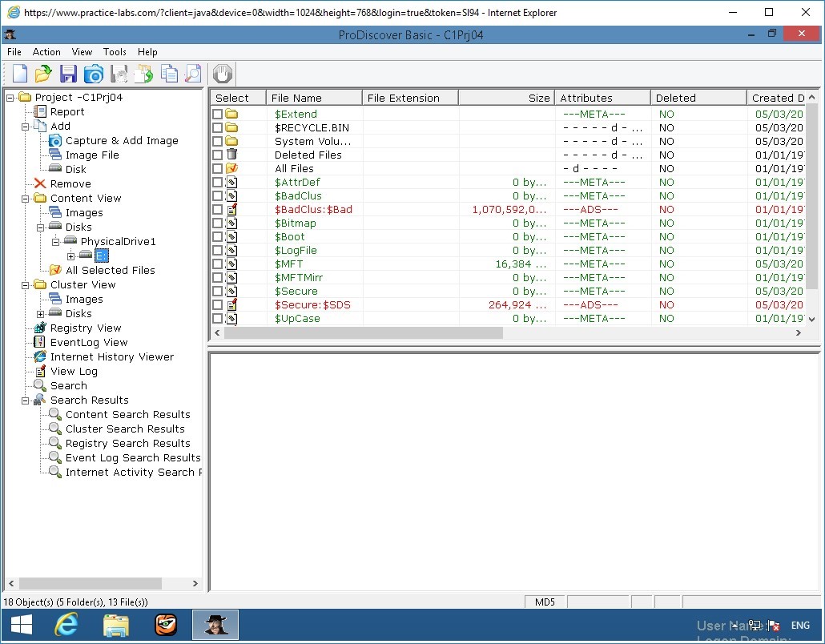Open the Action menu
This screenshot has height=644, width=825.
(x=46, y=51)
